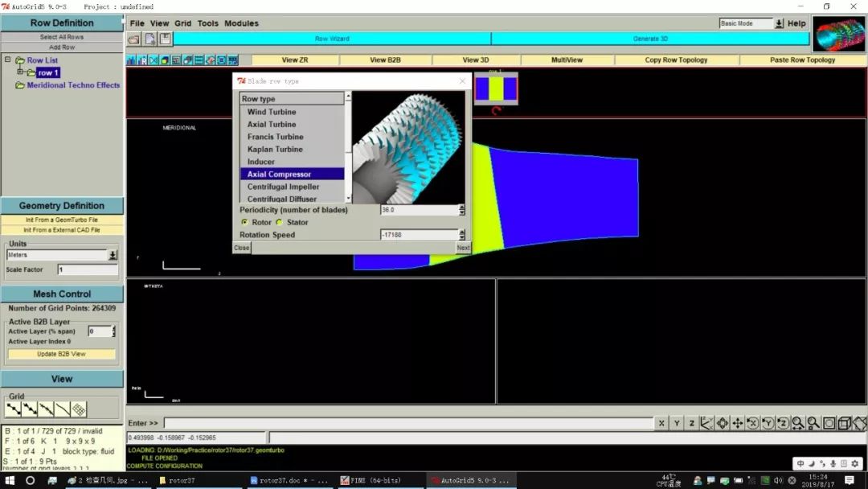Click the pan move arrows icon
The image size is (868, 489).
tap(737, 423)
